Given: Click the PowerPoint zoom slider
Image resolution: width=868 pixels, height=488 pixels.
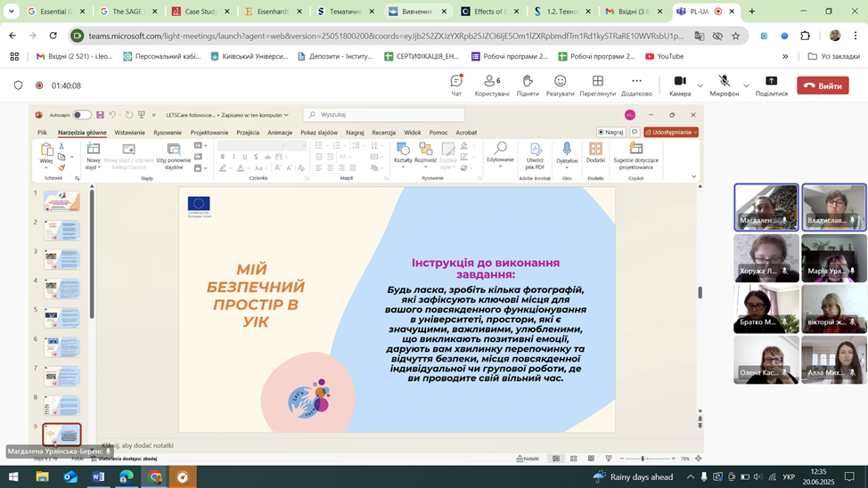Looking at the screenshot, I should point(643,459).
